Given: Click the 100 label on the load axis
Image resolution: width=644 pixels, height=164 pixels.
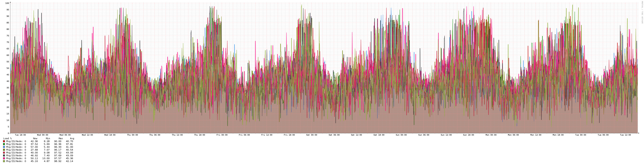Looking at the screenshot, I should pos(7,3).
